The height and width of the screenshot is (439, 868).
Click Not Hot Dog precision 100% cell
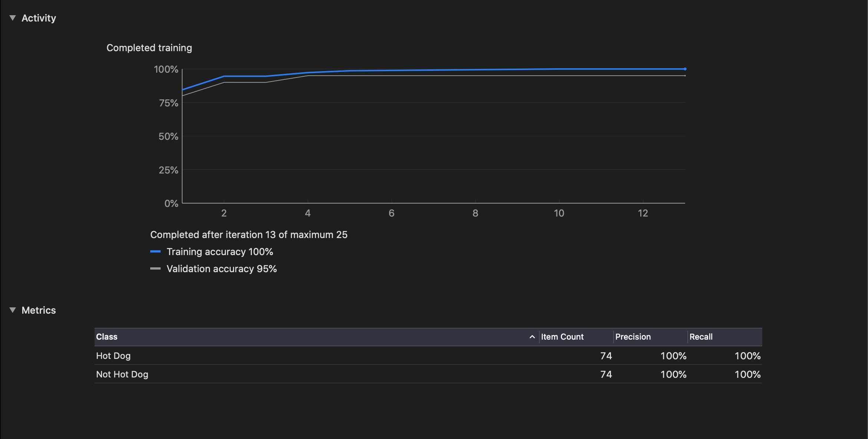[x=673, y=374]
